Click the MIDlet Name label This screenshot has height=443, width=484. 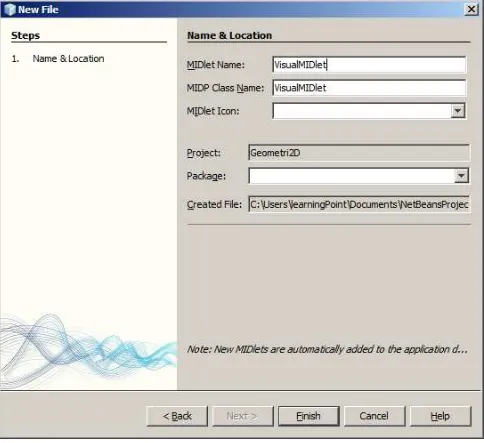tap(215, 65)
